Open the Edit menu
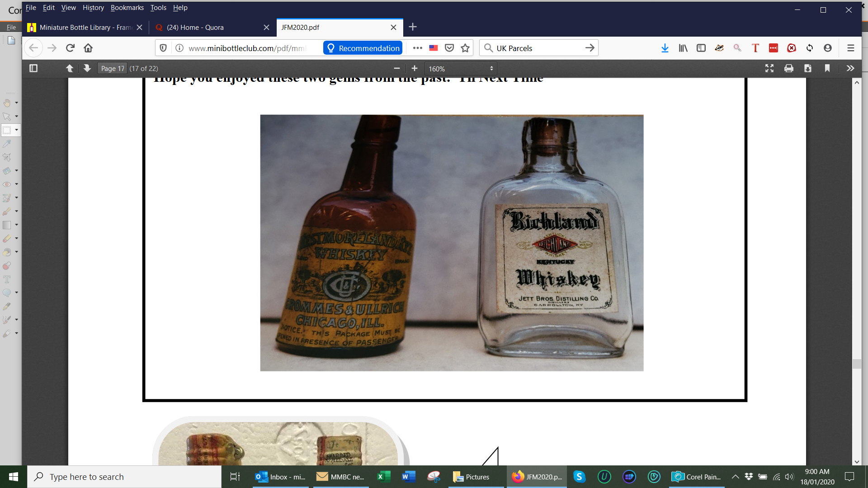Screen dimensions: 868x488 48,8
